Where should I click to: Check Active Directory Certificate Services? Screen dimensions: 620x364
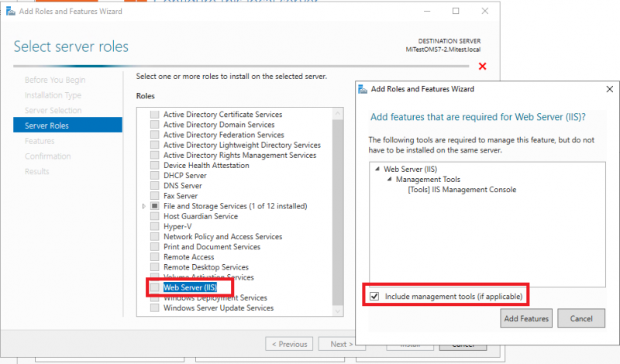click(154, 114)
